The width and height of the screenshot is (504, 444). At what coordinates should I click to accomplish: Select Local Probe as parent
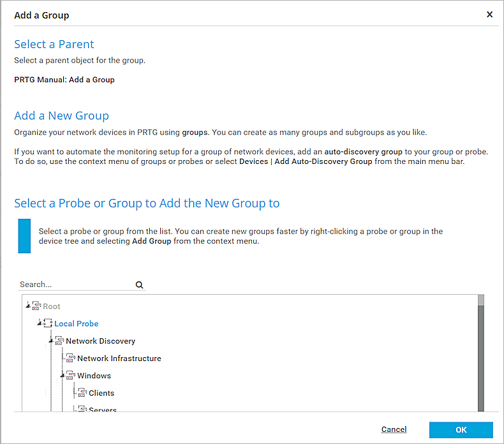tap(76, 323)
